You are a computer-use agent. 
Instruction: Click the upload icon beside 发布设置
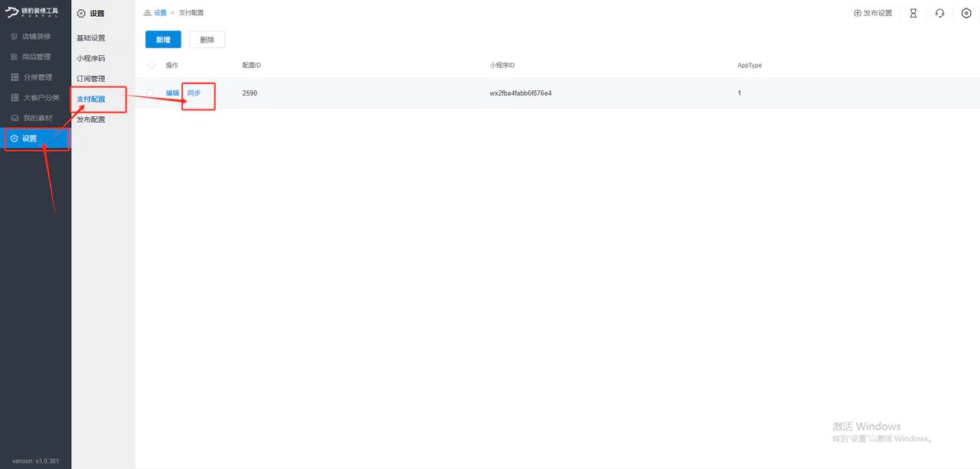pos(857,13)
